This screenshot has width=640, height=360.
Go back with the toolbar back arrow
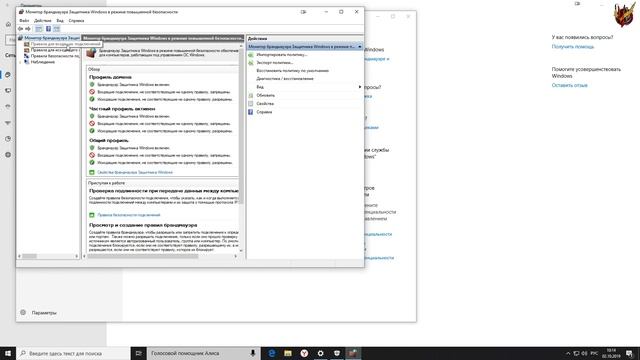pyautogui.click(x=20, y=29)
